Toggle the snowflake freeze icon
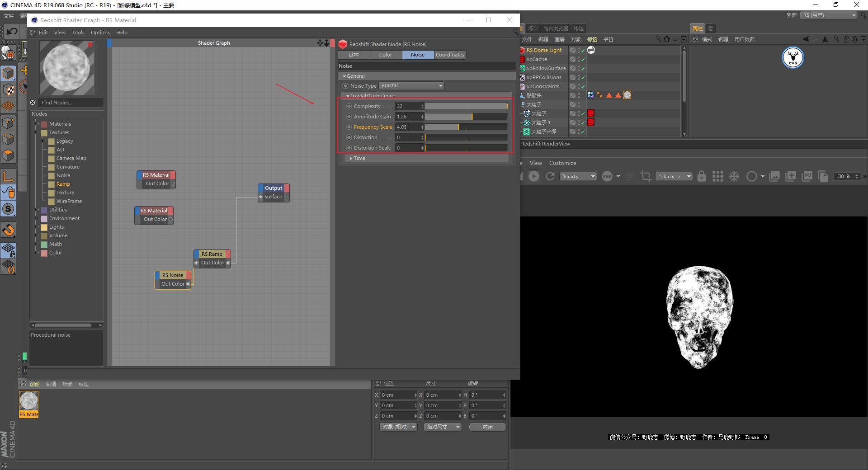Screen dimensions: 868x470 [734, 176]
